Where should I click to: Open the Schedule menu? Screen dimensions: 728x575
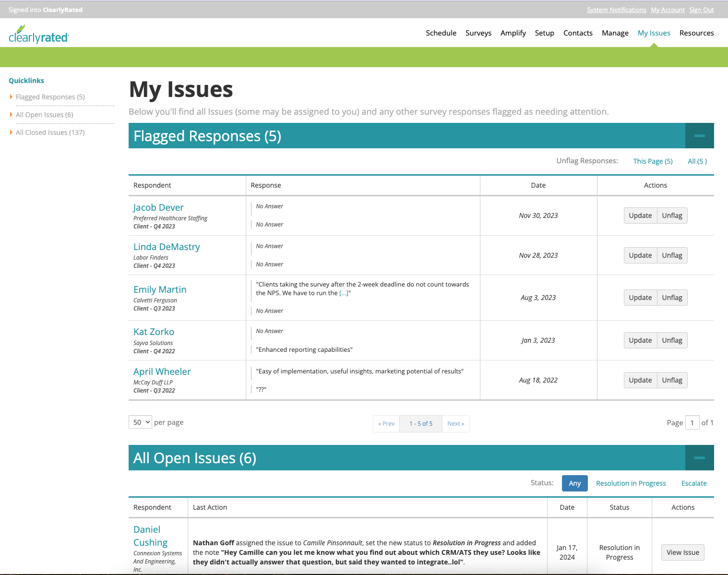(x=441, y=33)
